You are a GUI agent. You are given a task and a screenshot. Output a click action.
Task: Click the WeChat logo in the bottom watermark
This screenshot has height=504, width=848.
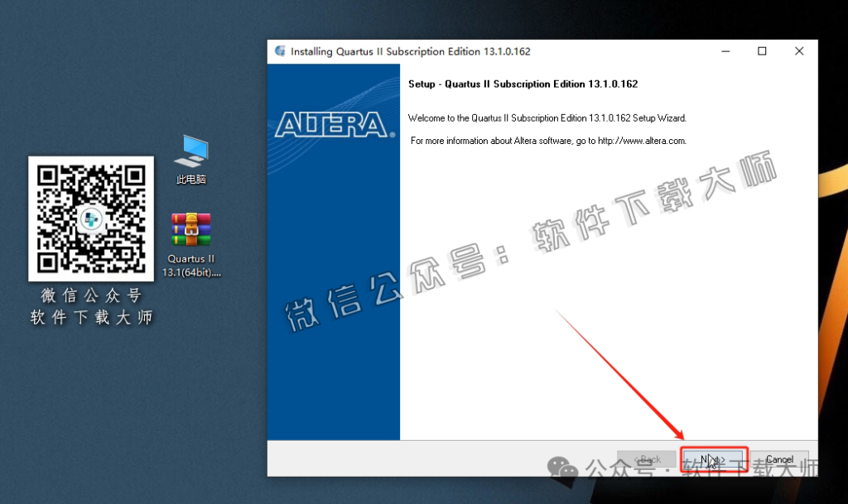(x=568, y=469)
